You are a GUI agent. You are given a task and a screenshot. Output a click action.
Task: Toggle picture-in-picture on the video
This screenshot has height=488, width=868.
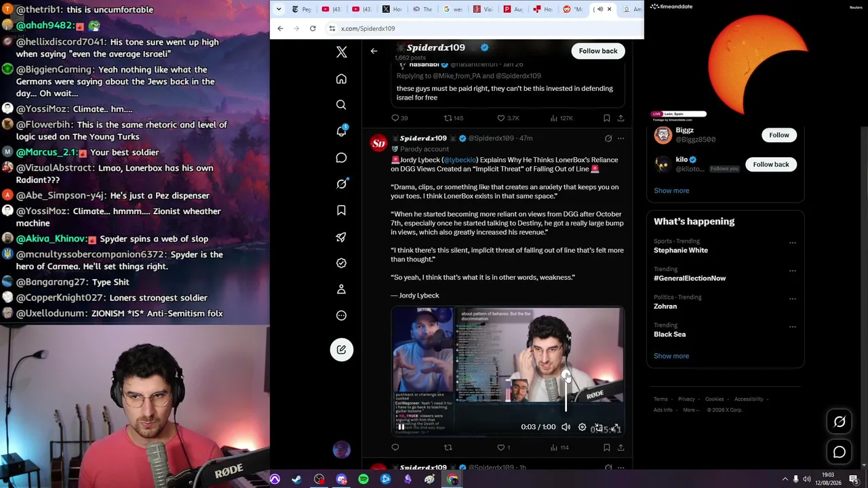click(598, 427)
